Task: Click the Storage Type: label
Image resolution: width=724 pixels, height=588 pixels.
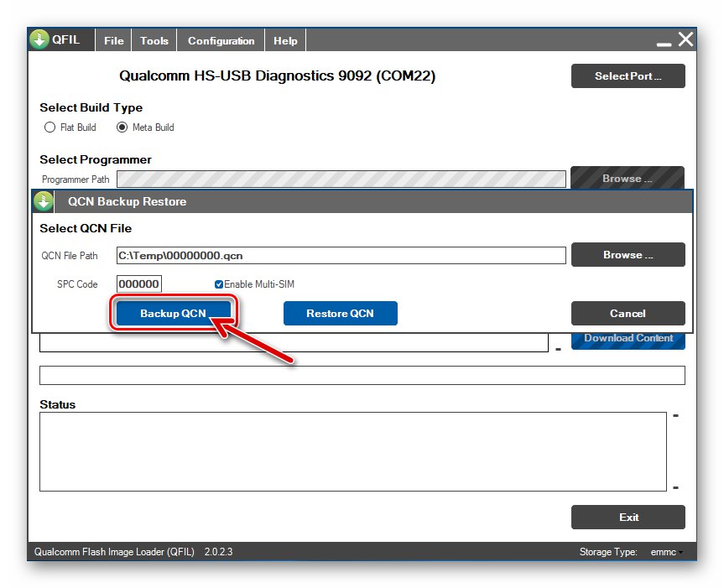Action: [x=608, y=552]
